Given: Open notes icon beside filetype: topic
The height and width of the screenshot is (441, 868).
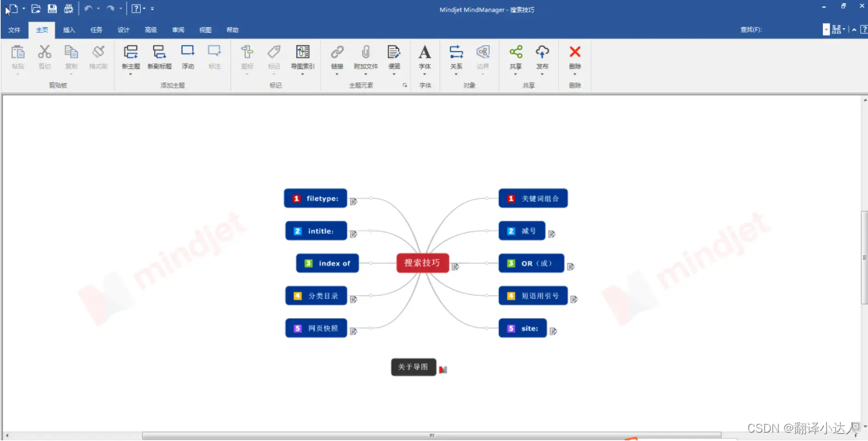Looking at the screenshot, I should point(354,202).
